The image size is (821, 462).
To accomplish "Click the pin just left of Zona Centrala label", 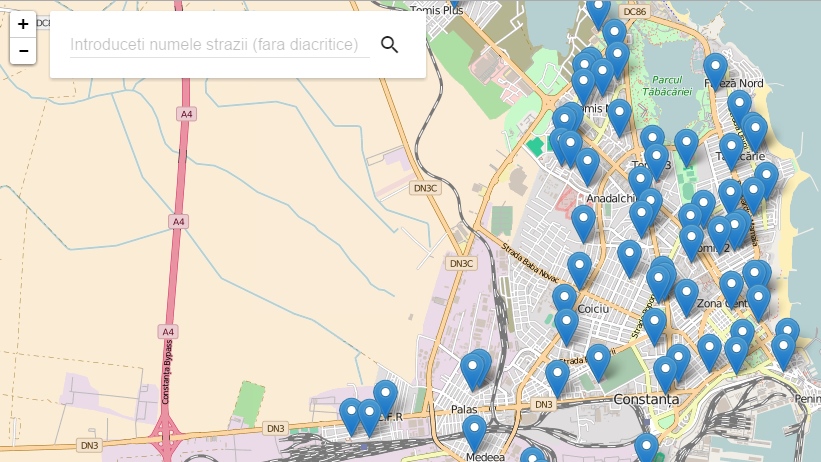I will [686, 296].
